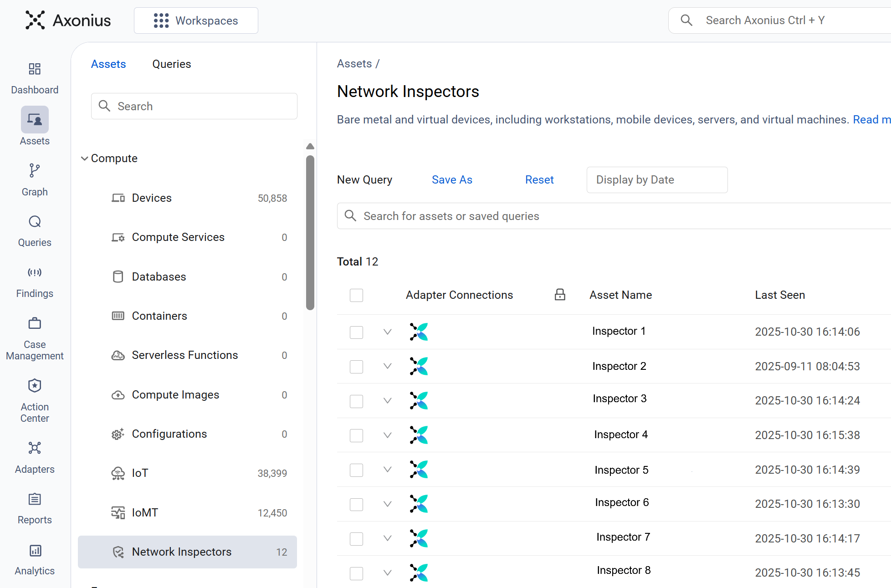Viewport: 891px width, 588px height.
Task: Open the Dashboard icon in sidebar
Action: click(35, 69)
